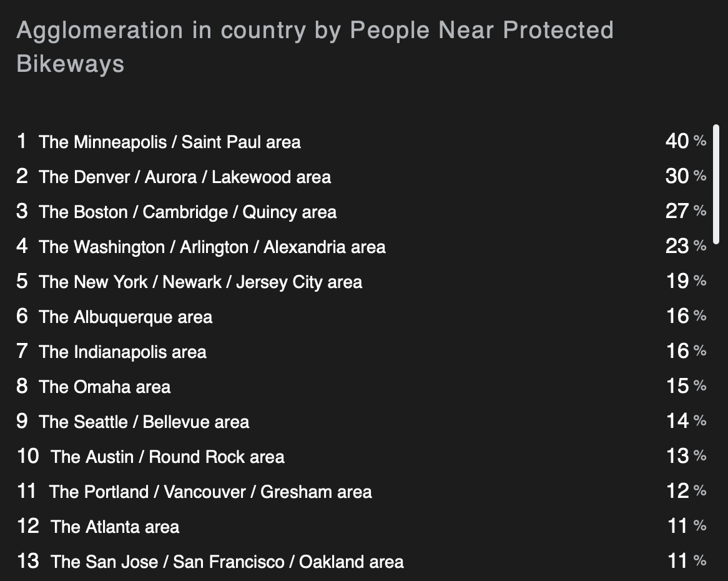728x581 pixels.
Task: Select the Denver / Aurora / Lakewood area
Action: click(185, 177)
